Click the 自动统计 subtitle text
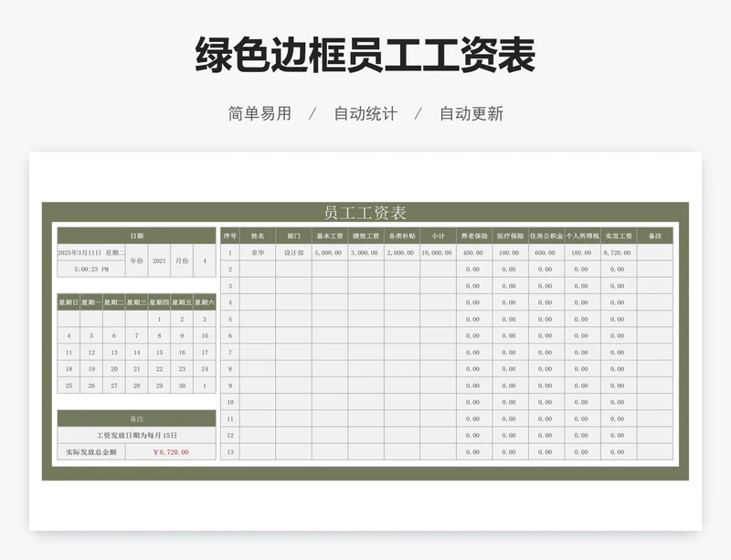This screenshot has width=731, height=560. (365, 113)
